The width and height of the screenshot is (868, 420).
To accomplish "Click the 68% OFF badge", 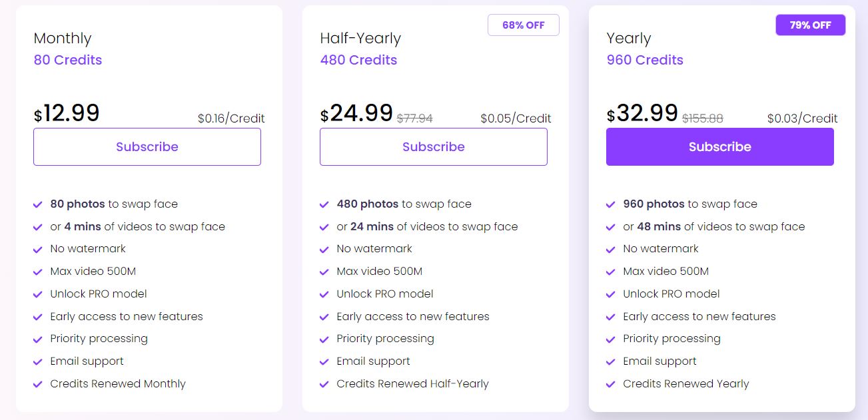I will tap(523, 25).
